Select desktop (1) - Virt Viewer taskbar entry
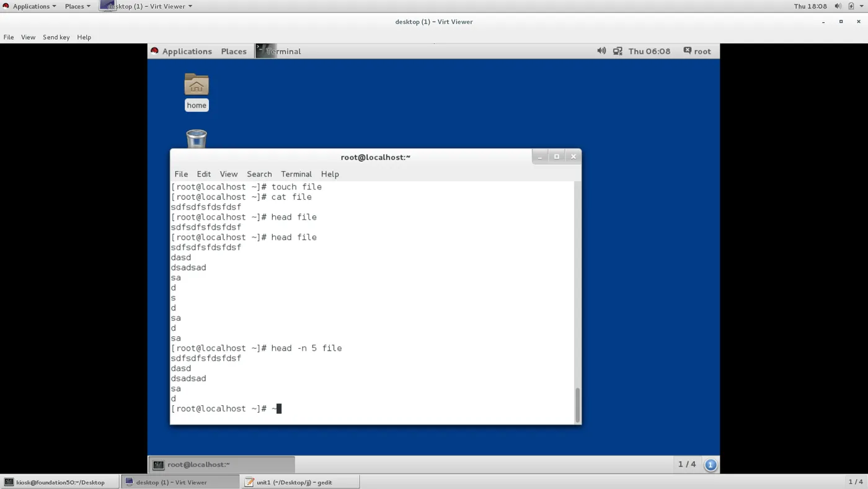 (x=180, y=482)
